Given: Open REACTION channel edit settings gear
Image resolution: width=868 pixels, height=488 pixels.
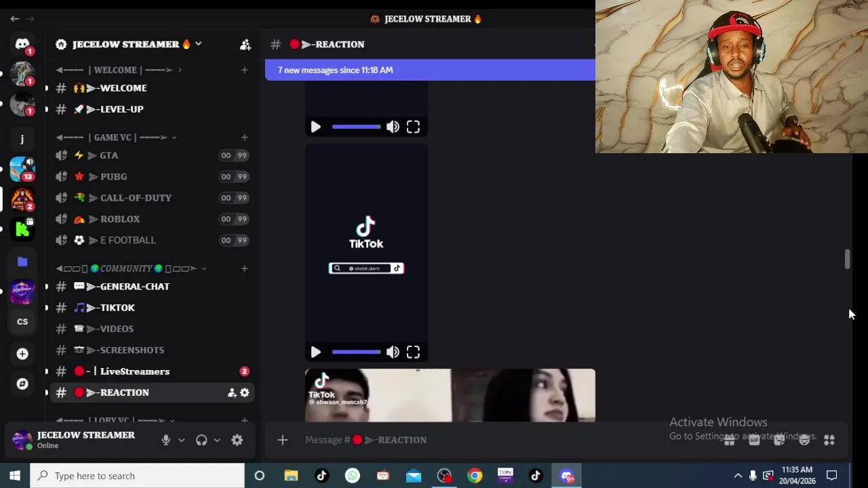Looking at the screenshot, I should (x=245, y=392).
